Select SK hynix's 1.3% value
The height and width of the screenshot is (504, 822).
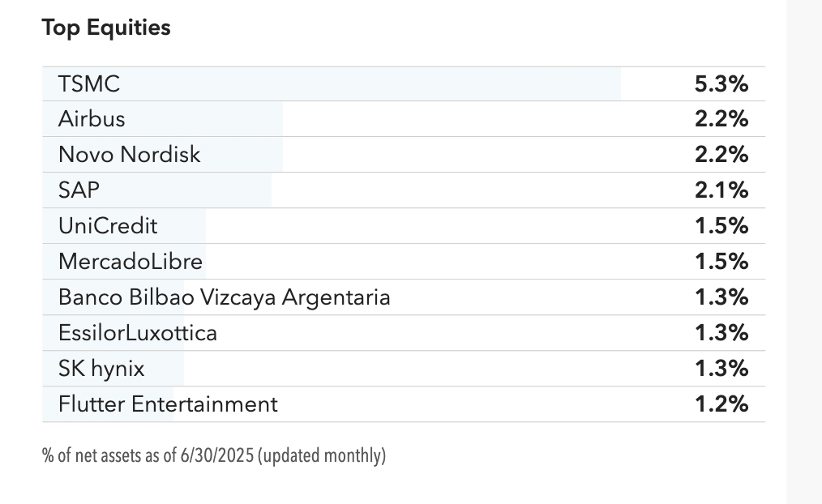[x=721, y=369]
